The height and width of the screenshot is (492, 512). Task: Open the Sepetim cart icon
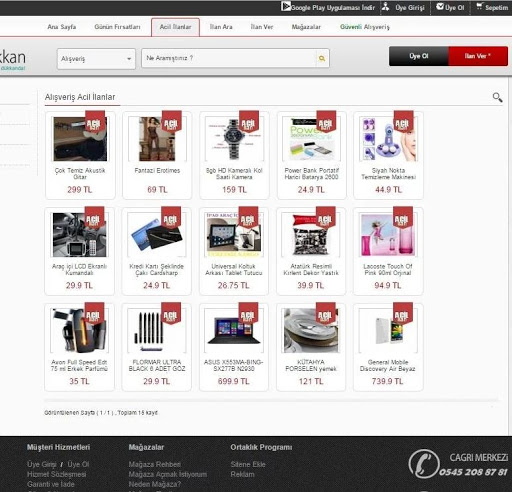coord(479,6)
